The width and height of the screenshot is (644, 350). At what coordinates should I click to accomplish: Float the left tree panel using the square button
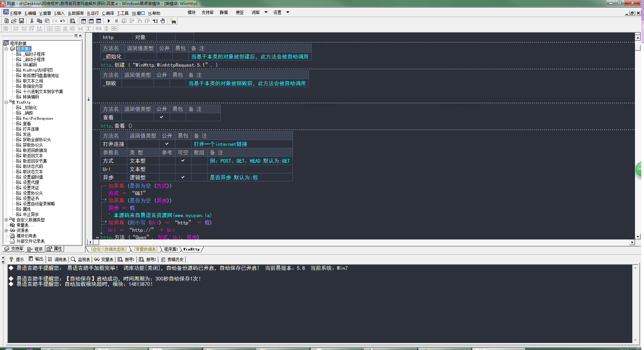click(76, 35)
